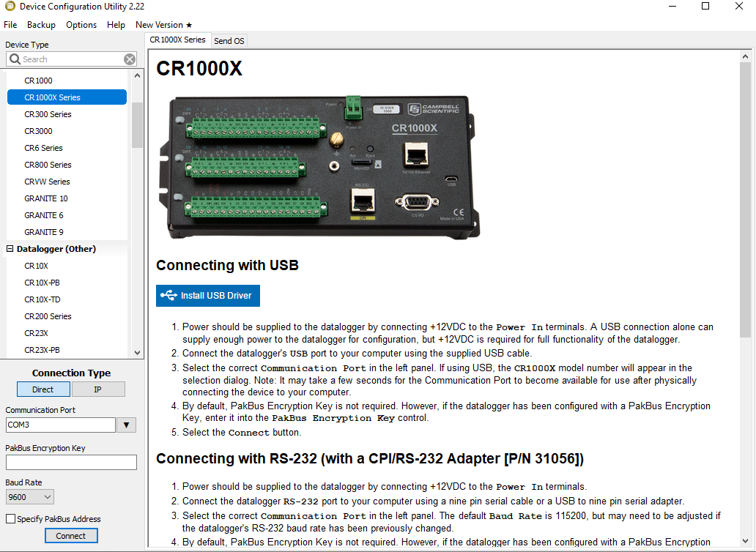Click Install USB Driver button
756x552 pixels.
coord(208,296)
